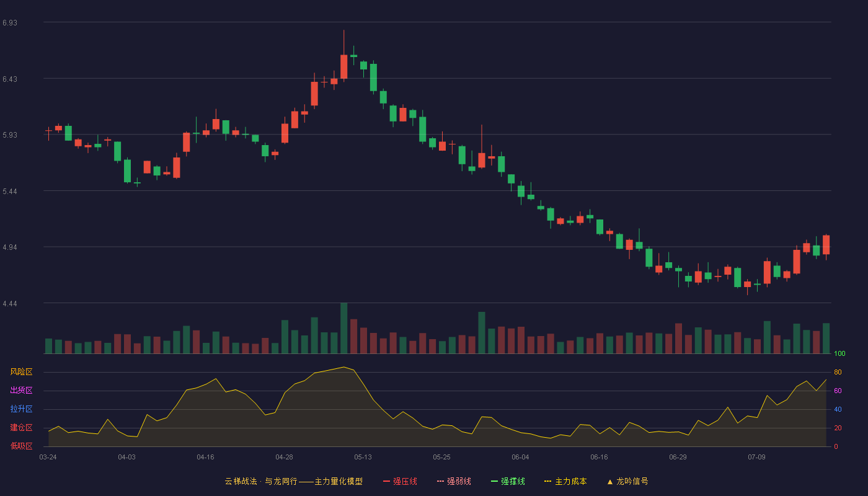Select the 拉升区 zone label
This screenshot has width=868, height=496.
(x=21, y=409)
